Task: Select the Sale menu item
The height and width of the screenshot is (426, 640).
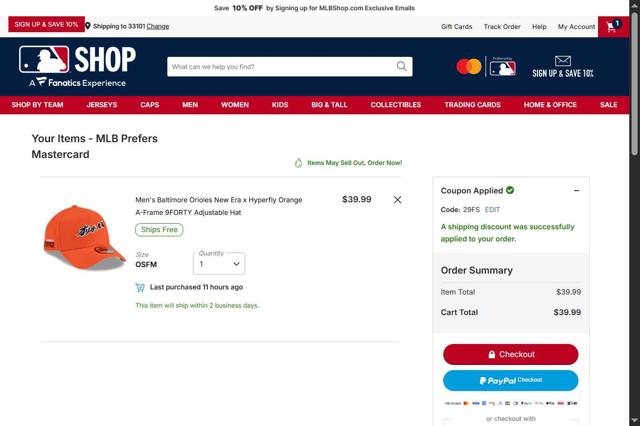Action: (x=608, y=105)
